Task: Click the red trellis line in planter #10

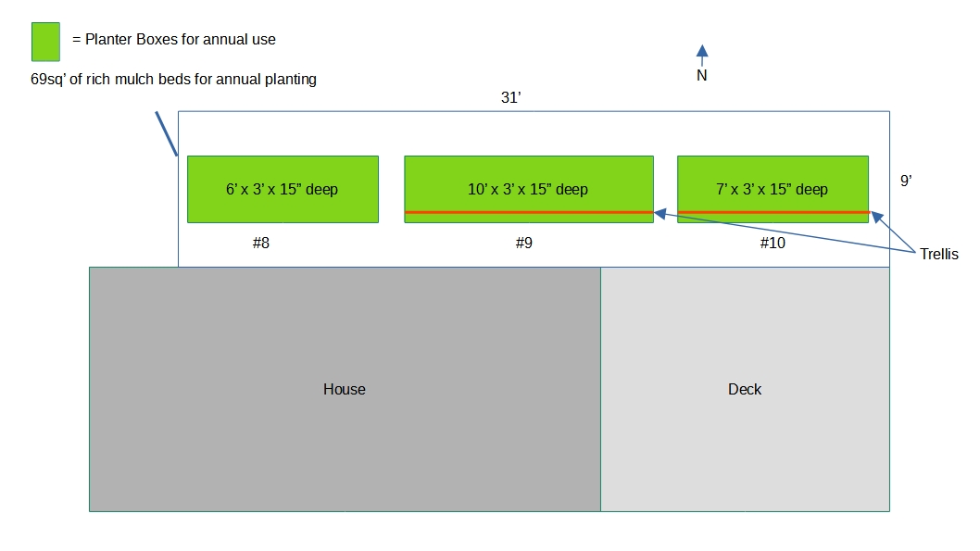Action: (773, 213)
